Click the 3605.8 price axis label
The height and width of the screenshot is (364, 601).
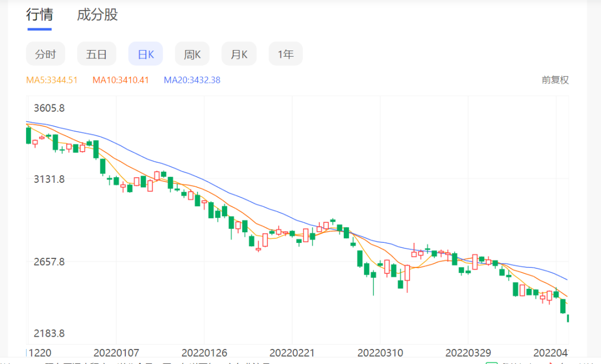(x=50, y=108)
